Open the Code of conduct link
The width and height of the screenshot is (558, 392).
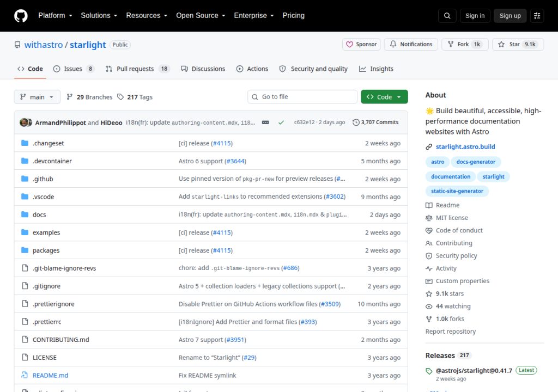(x=459, y=230)
